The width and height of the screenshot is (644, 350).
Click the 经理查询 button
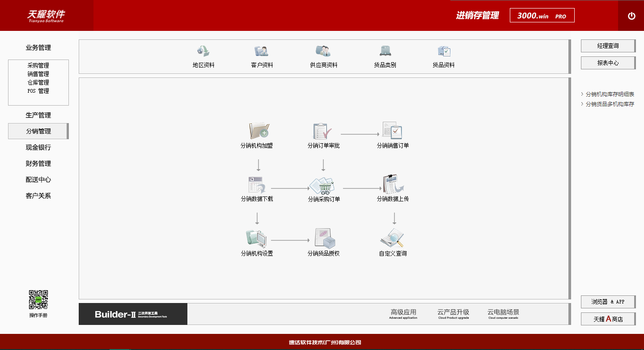(608, 46)
